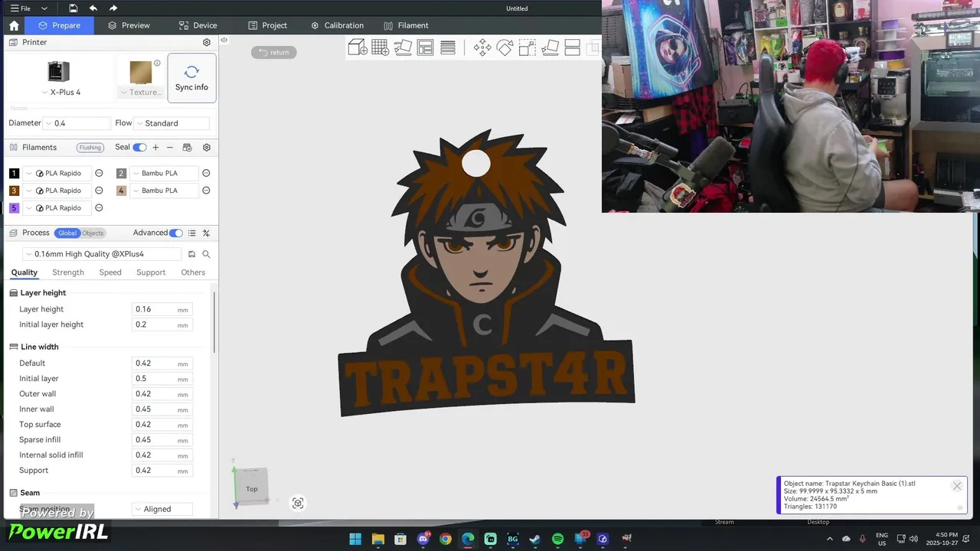Screen dimensions: 980x551
Task: Click the Auto orient icon
Action: (x=403, y=47)
